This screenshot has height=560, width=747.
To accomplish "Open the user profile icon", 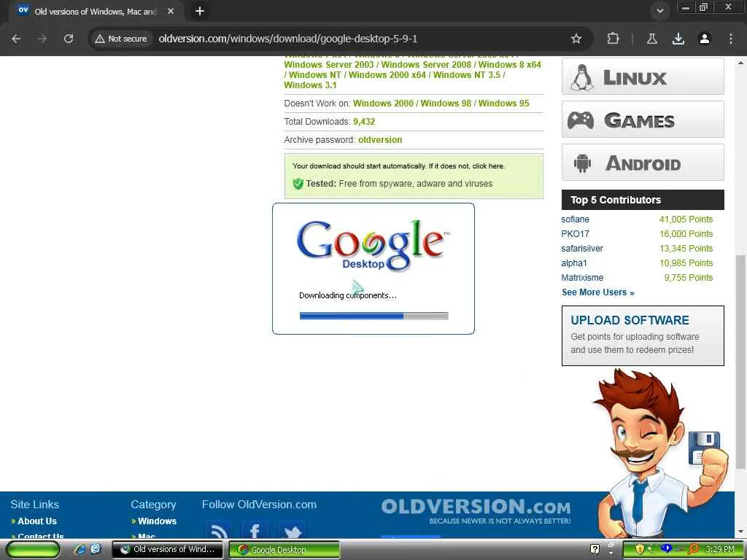I will (705, 39).
